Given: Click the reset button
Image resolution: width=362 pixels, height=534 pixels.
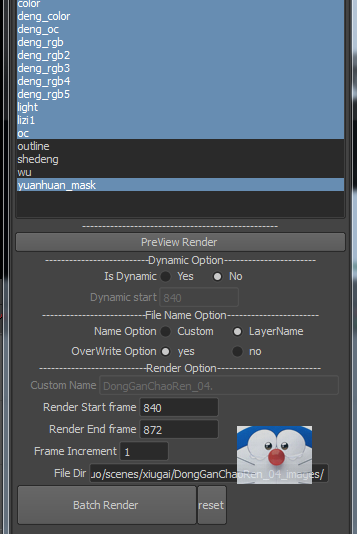Looking at the screenshot, I should coord(212,505).
